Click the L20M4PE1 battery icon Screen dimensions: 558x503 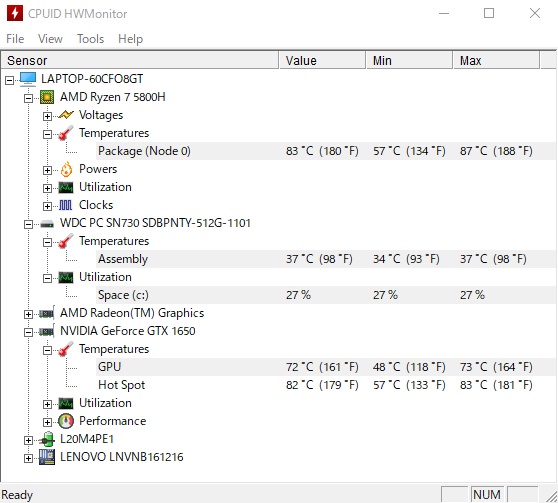click(47, 439)
